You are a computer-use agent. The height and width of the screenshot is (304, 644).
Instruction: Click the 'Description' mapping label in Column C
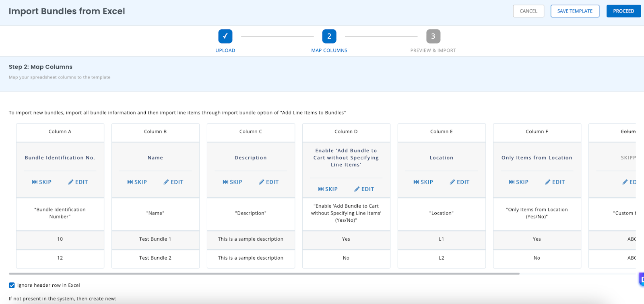251,158
